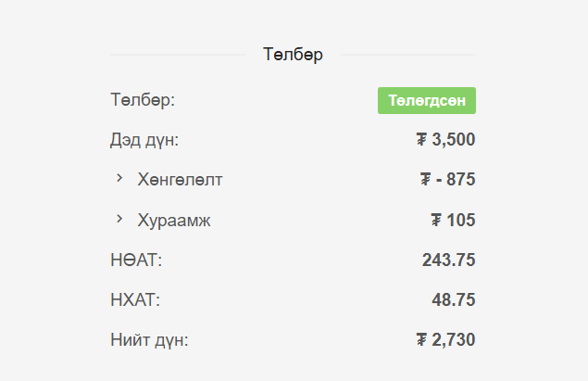Click the НӨАТ value 243.75

(448, 260)
